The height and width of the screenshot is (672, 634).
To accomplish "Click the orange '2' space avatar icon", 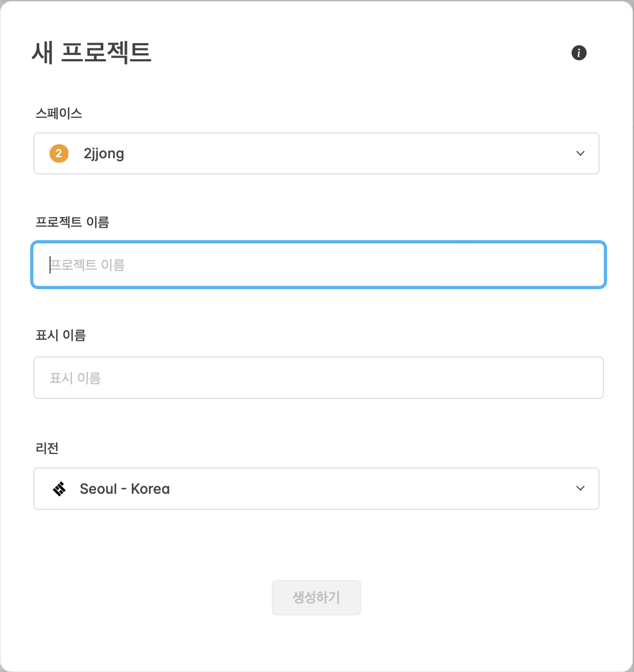I will coord(59,153).
